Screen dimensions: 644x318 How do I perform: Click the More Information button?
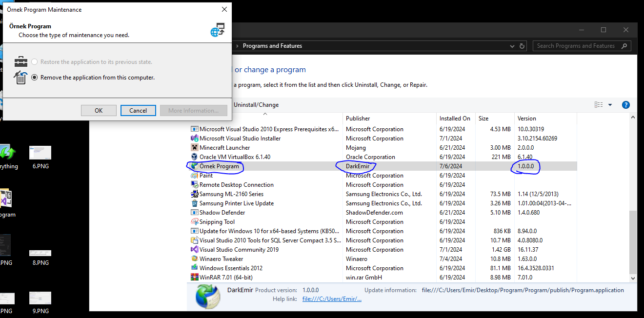pyautogui.click(x=193, y=111)
